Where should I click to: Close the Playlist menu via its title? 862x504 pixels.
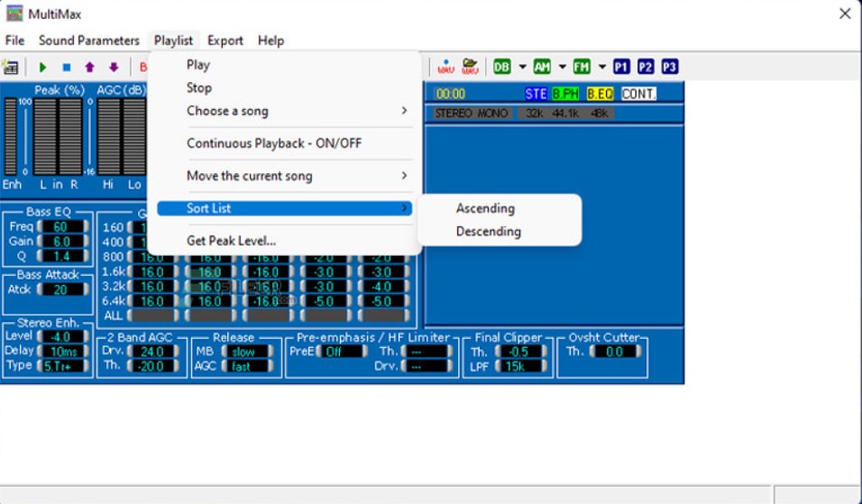tap(174, 41)
